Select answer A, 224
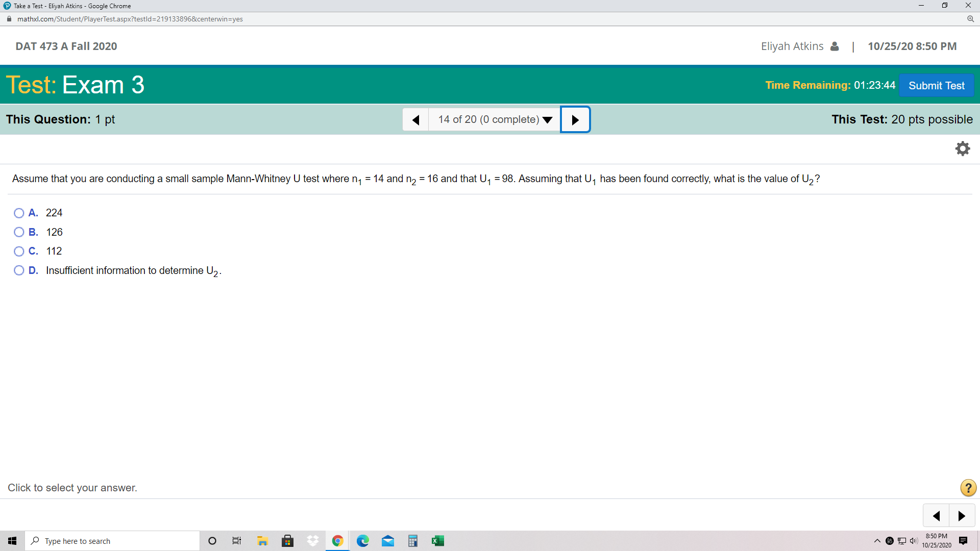 point(19,213)
